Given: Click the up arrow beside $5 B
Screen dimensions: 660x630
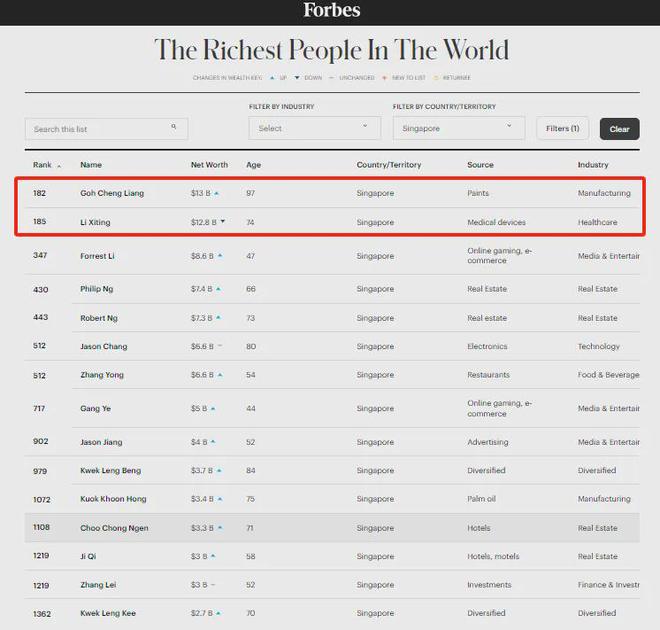Looking at the screenshot, I should [x=213, y=409].
